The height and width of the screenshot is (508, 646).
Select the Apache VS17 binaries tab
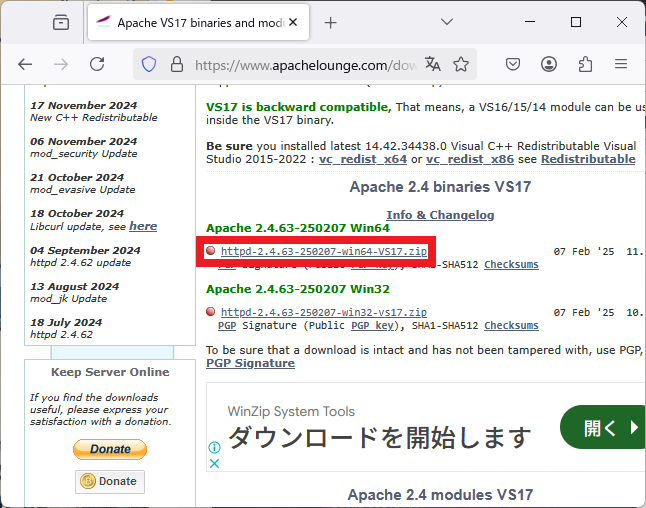[x=199, y=22]
